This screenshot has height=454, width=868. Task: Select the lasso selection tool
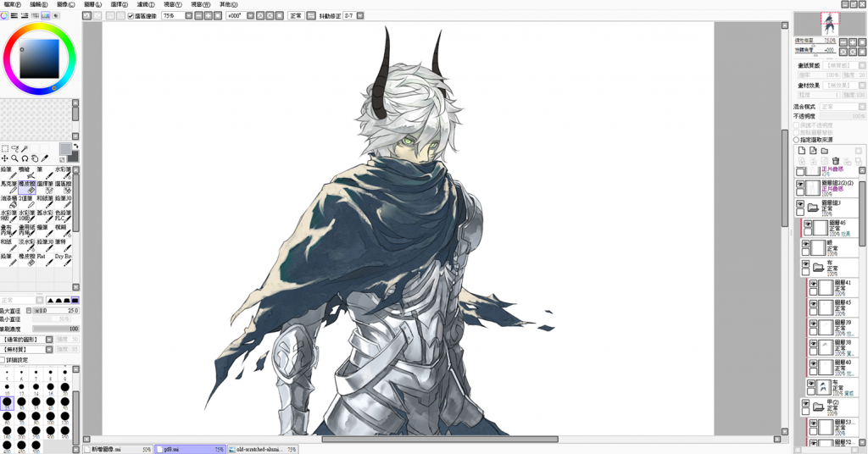point(14,148)
